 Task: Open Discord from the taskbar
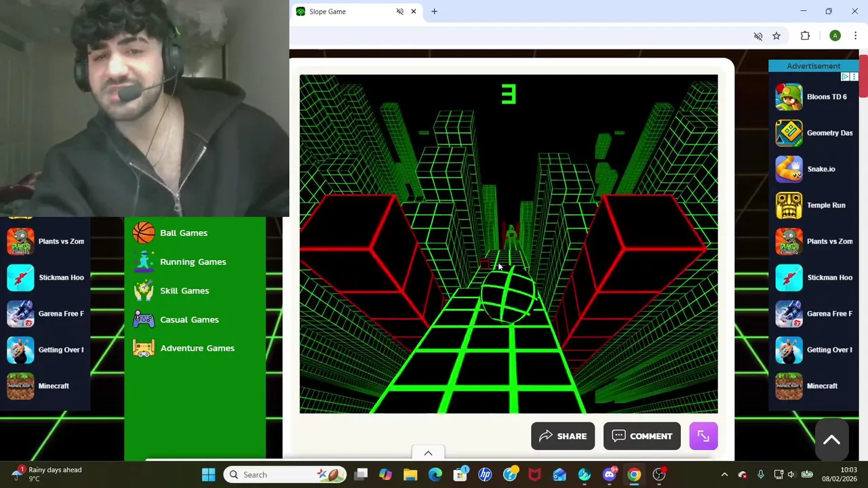(609, 474)
